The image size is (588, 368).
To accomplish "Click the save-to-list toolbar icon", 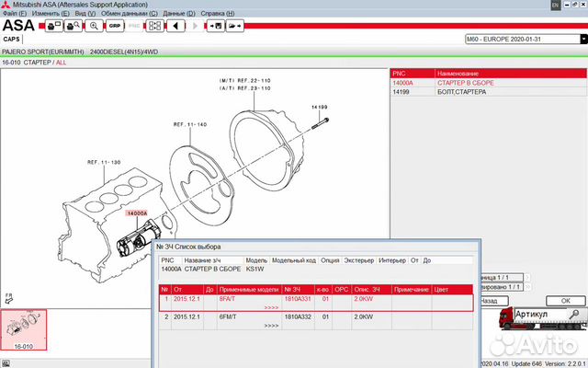I will [x=214, y=26].
